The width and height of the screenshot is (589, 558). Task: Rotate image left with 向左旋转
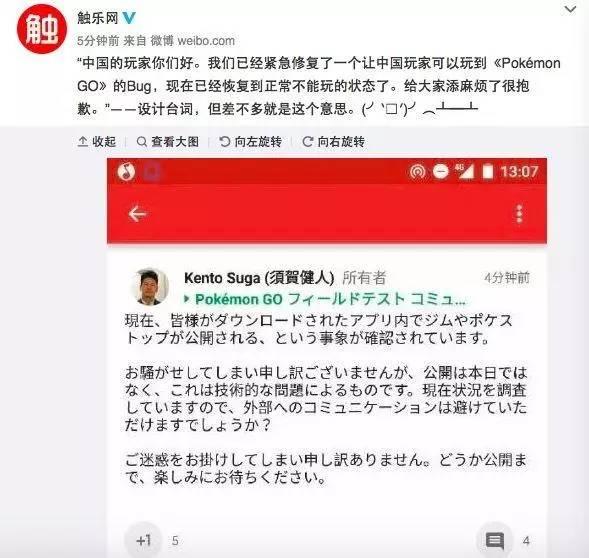click(250, 142)
